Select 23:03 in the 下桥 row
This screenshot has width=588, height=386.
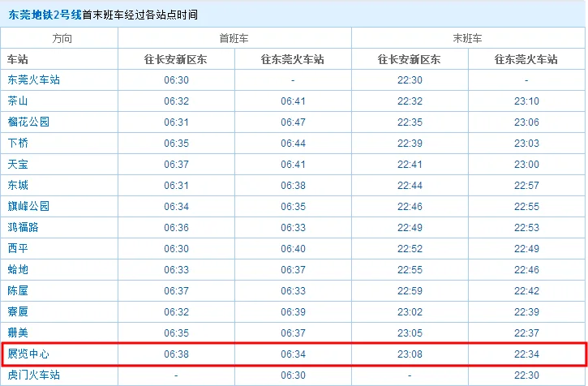click(x=526, y=143)
